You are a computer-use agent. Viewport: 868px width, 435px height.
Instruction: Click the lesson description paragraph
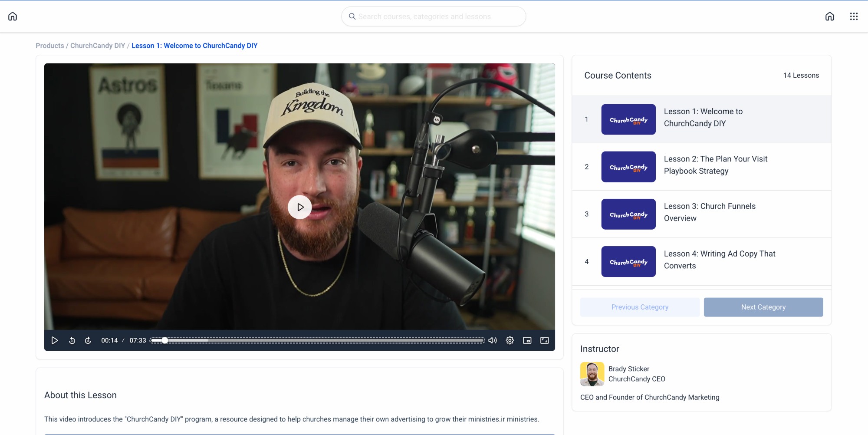(x=292, y=419)
